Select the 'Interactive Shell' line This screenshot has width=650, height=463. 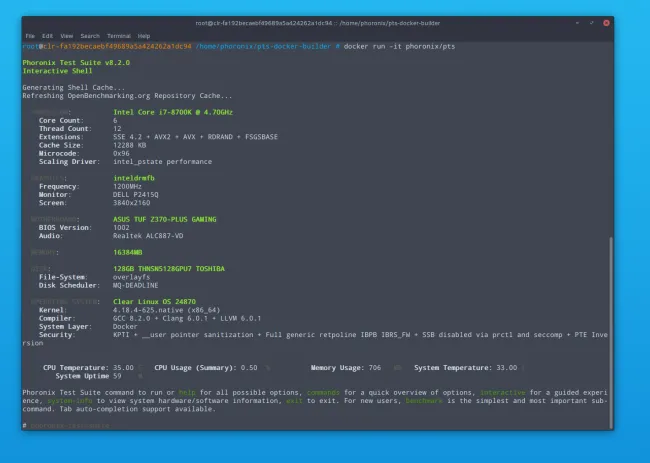click(57, 71)
